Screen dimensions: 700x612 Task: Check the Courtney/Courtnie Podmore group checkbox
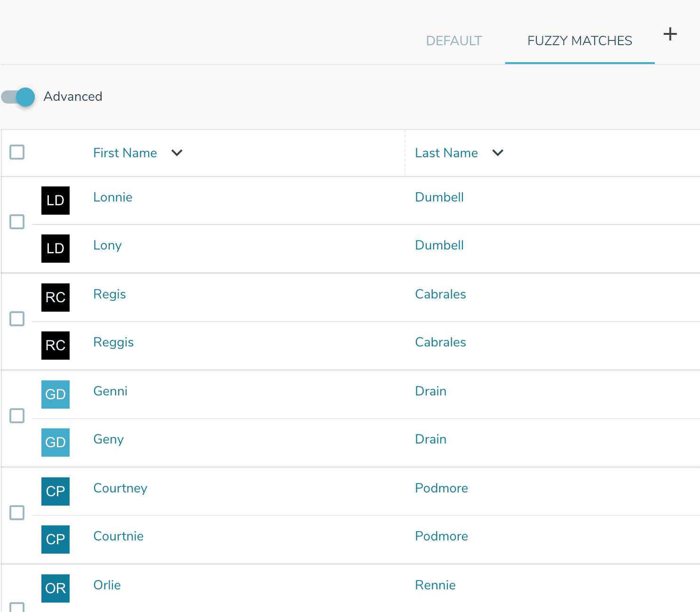coord(17,513)
